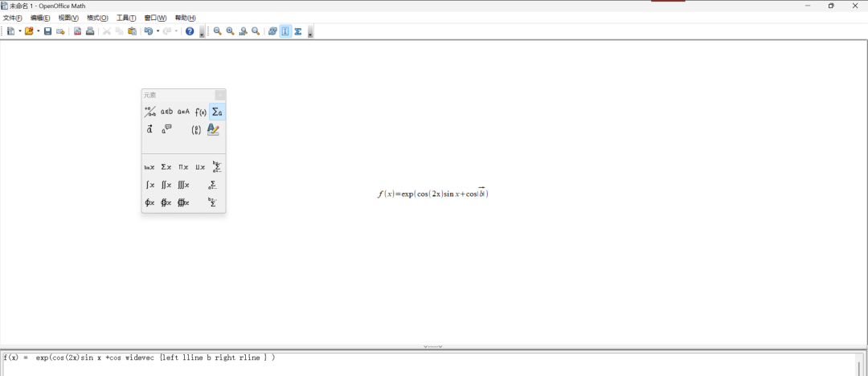Viewport: 868px width, 376px height.
Task: Insert the Triple Integral (∭x) operator
Action: click(183, 185)
